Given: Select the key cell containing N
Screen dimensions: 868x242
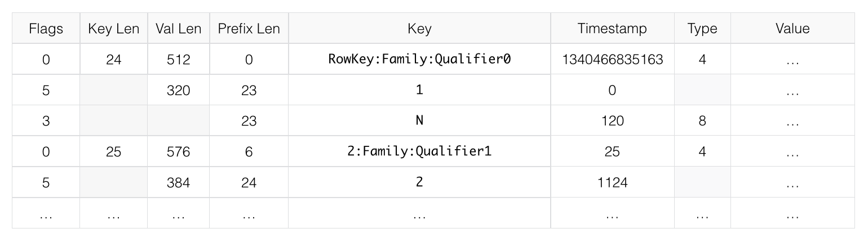Looking at the screenshot, I should [x=419, y=121].
